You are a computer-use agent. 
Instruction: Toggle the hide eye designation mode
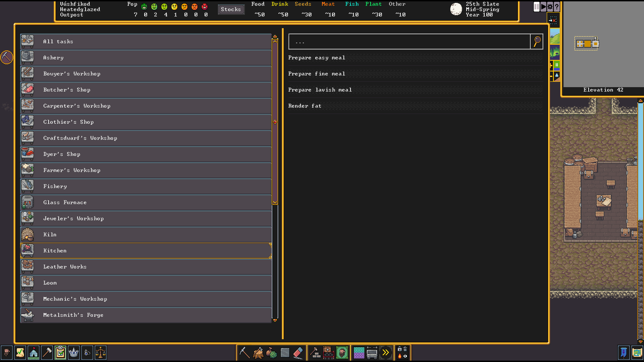tap(405, 356)
